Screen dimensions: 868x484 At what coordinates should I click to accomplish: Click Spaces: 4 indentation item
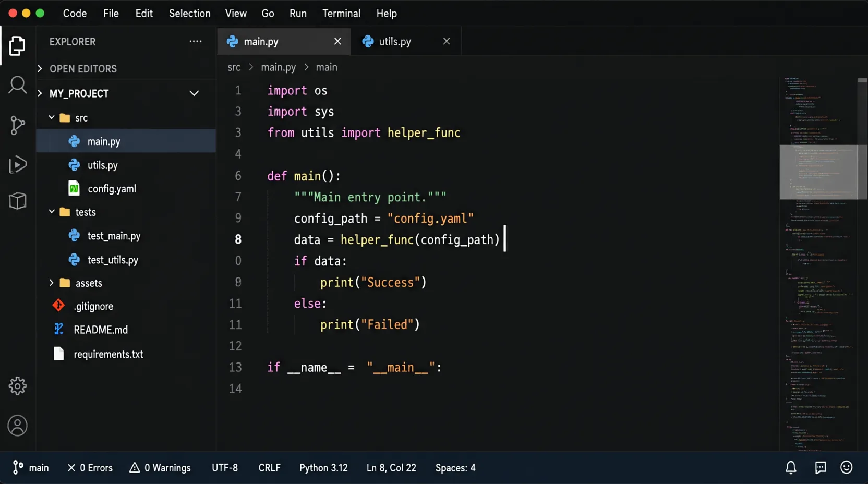pos(455,468)
